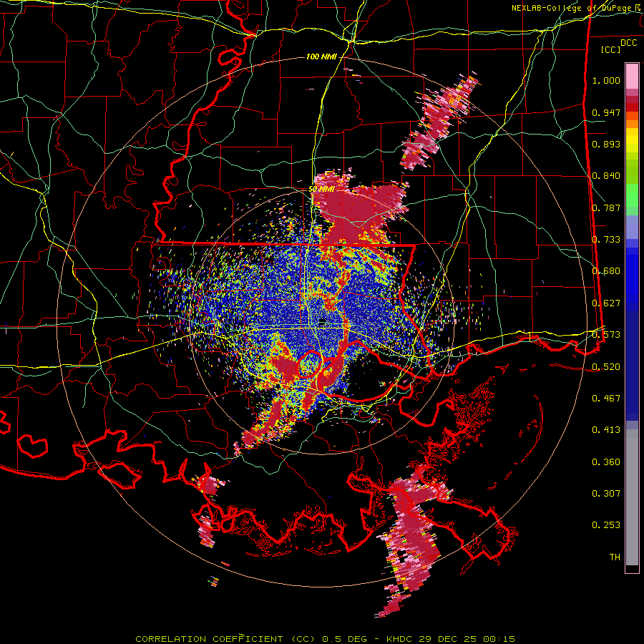Click the 0.413 scale value
Viewport: 644px width, 644px height.
[606, 430]
